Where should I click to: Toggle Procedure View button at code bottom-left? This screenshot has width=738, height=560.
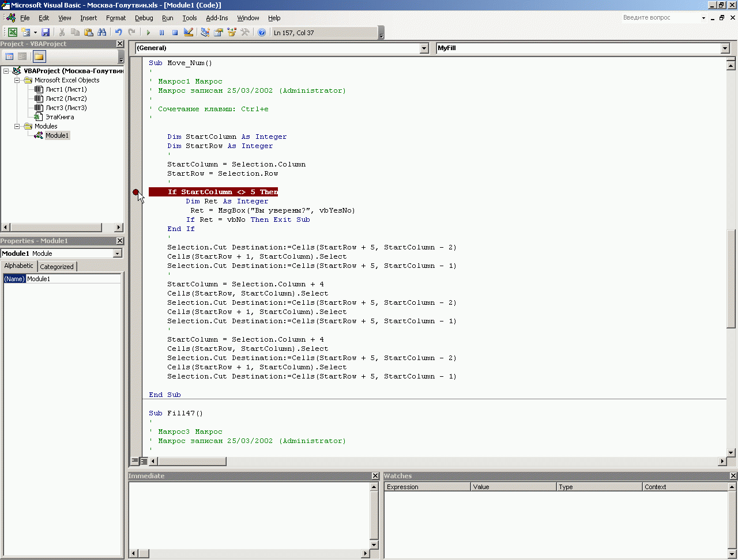coord(134,461)
